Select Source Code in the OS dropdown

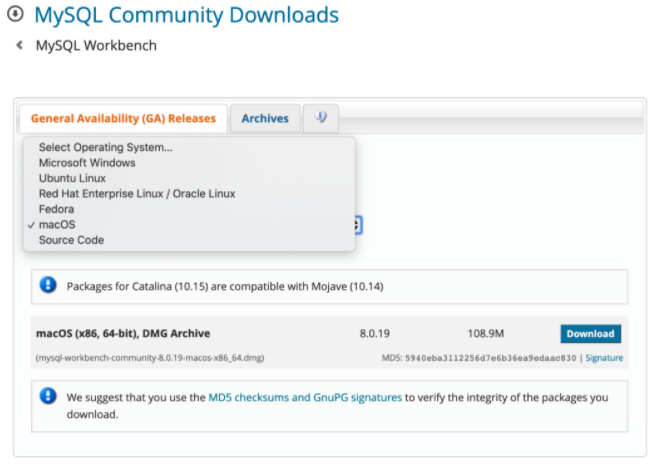pos(71,240)
